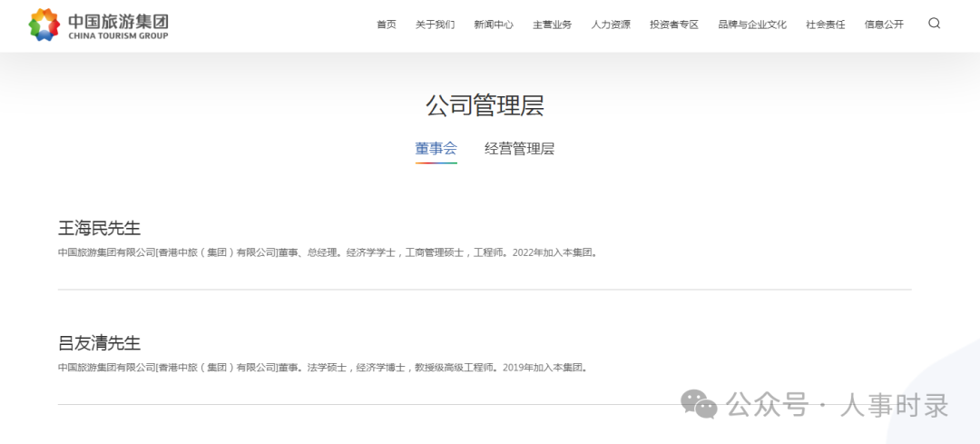Select 品牌与企业文化 navigation item
980x444 pixels.
pos(752,25)
